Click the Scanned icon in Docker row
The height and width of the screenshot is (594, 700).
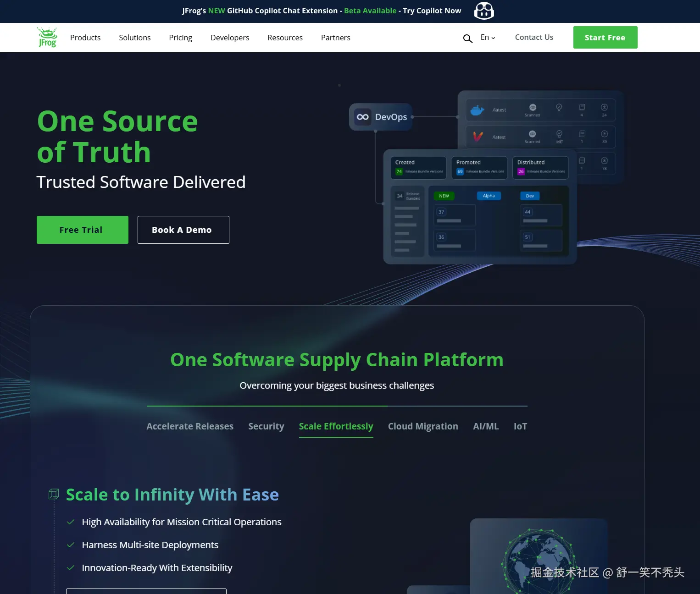coord(533,107)
